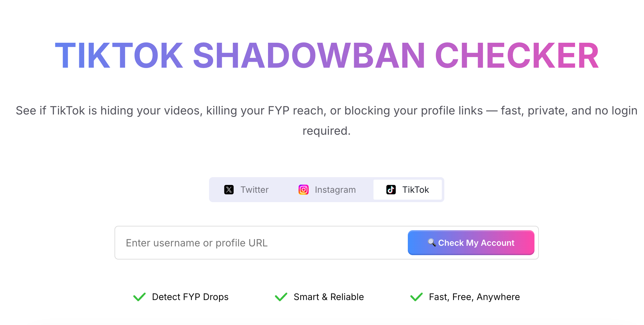The image size is (644, 325).
Task: Select the TikTok checker tab
Action: pyautogui.click(x=407, y=189)
